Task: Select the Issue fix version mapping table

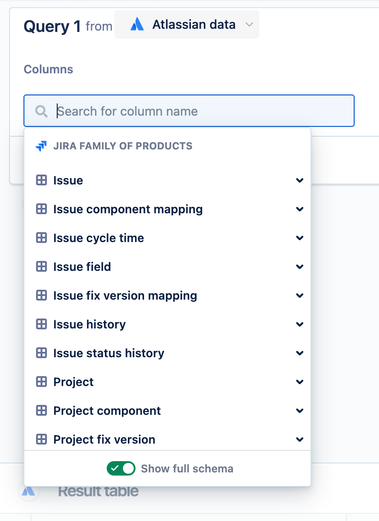Action: [167, 296]
